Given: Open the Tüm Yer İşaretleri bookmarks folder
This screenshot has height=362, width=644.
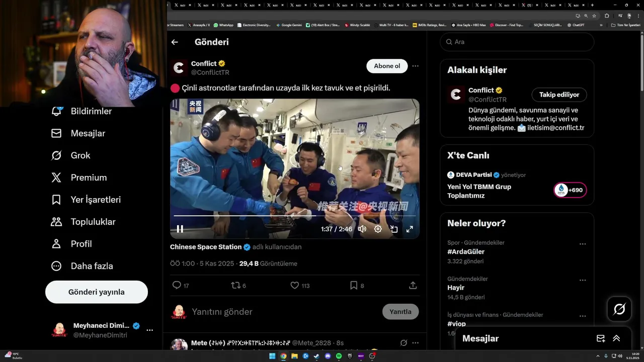Looking at the screenshot, I should [625, 25].
